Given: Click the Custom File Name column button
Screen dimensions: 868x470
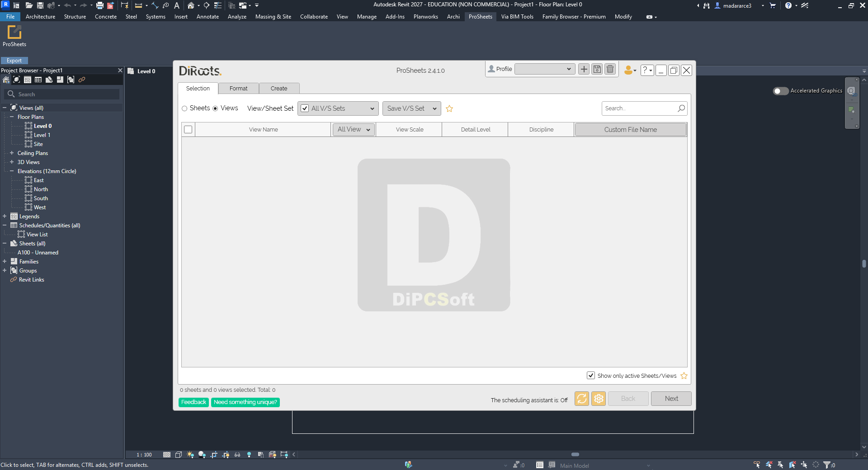Looking at the screenshot, I should tap(631, 130).
